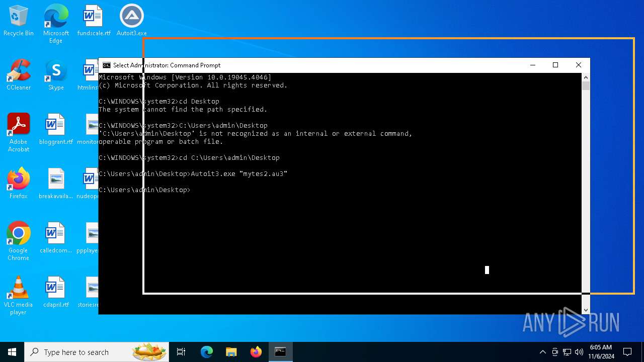Open Task View on the taskbar
The width and height of the screenshot is (644, 362).
click(x=181, y=352)
